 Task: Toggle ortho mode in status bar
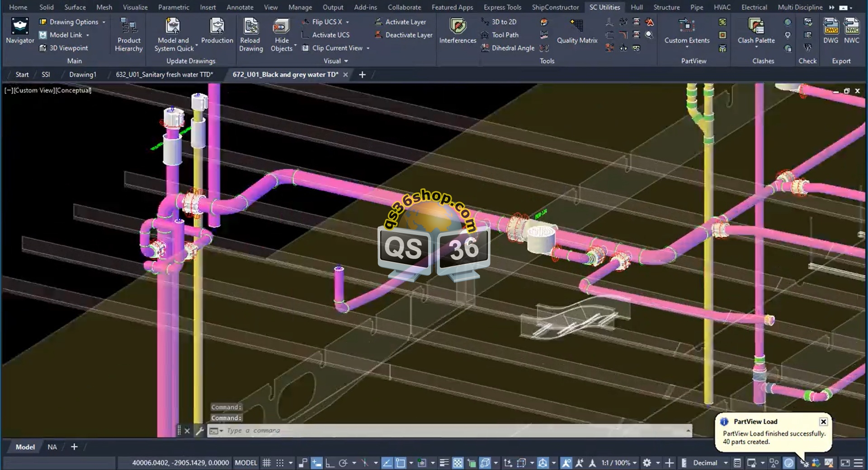(330, 463)
